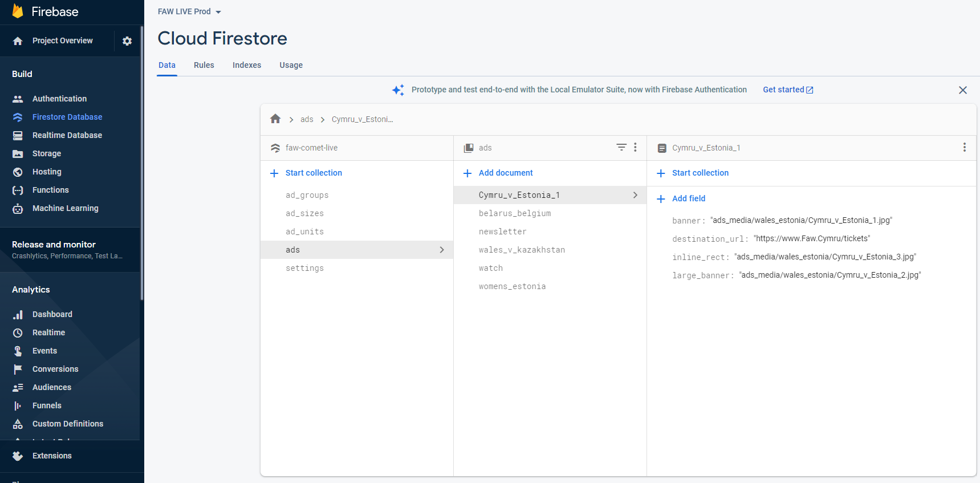Open the FAW LIVE Prod project dropdown
This screenshot has width=980, height=483.
pos(189,11)
